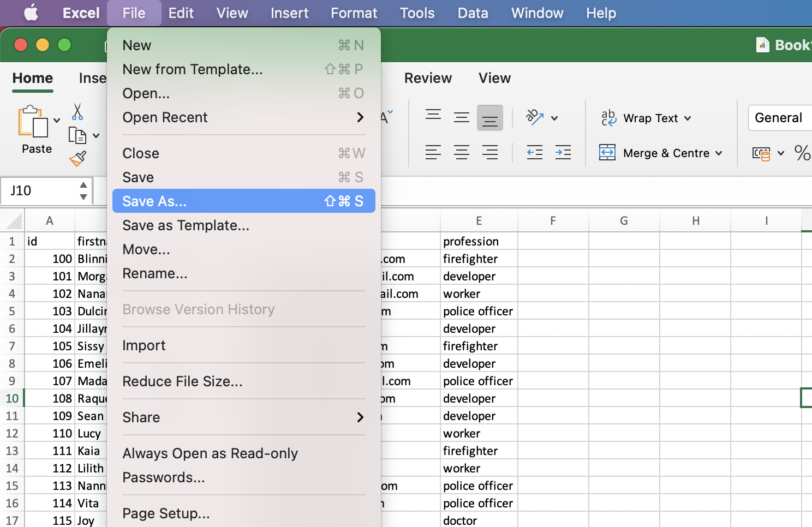
Task: Choose Passwords... in the File menu
Action: tap(244, 477)
